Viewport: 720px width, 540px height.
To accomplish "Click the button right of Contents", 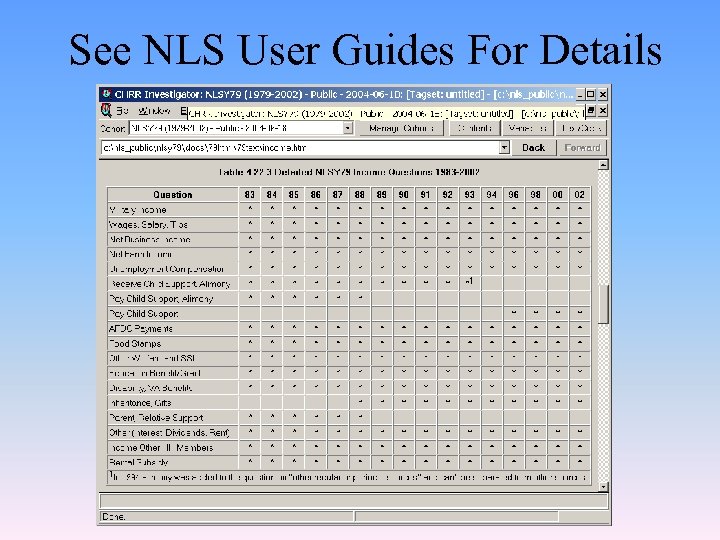I will coord(528,128).
